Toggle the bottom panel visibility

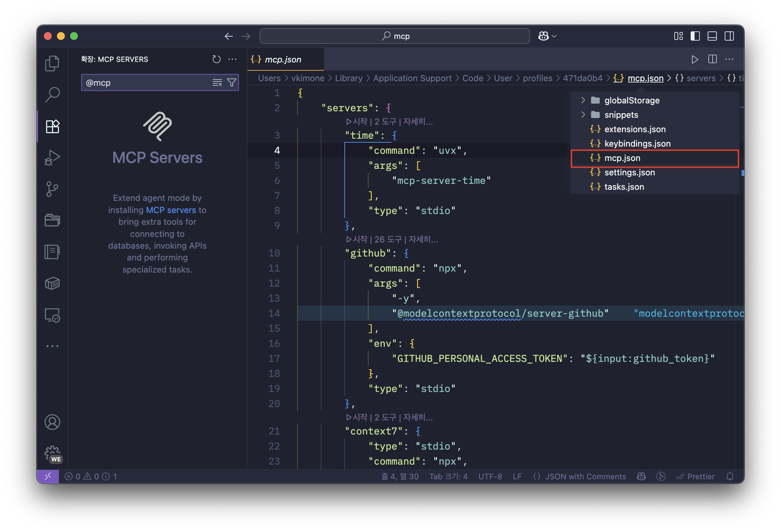point(712,36)
